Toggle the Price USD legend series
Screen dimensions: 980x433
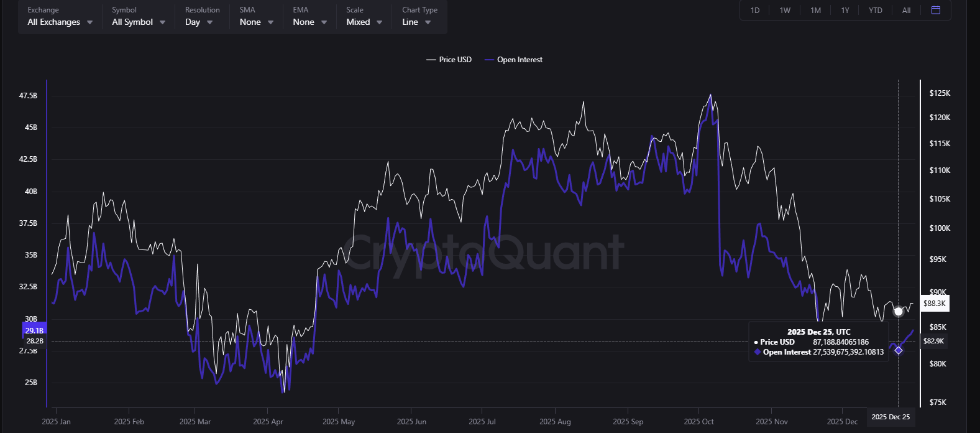tap(449, 60)
